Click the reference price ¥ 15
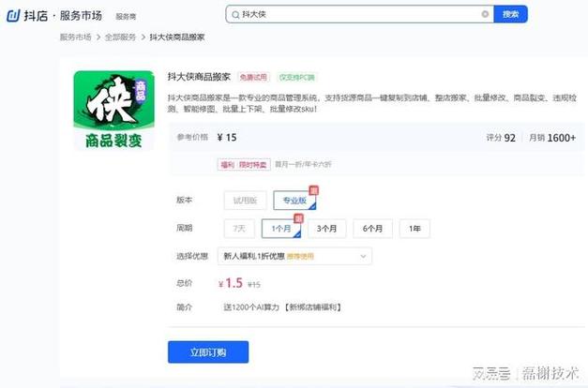Viewport: 588px width, 388px height. click(227, 137)
